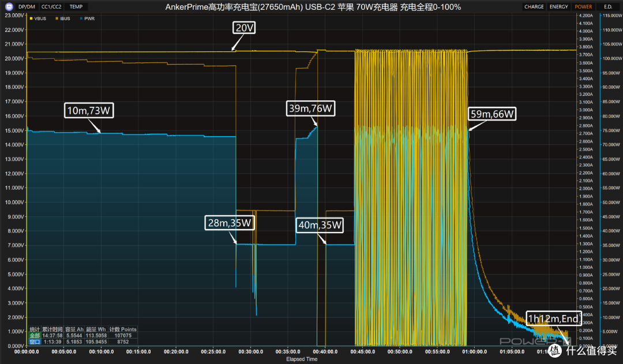This screenshot has height=364, width=623.
Task: Click the 00:30:00.0 time axis tick
Action: click(x=251, y=352)
